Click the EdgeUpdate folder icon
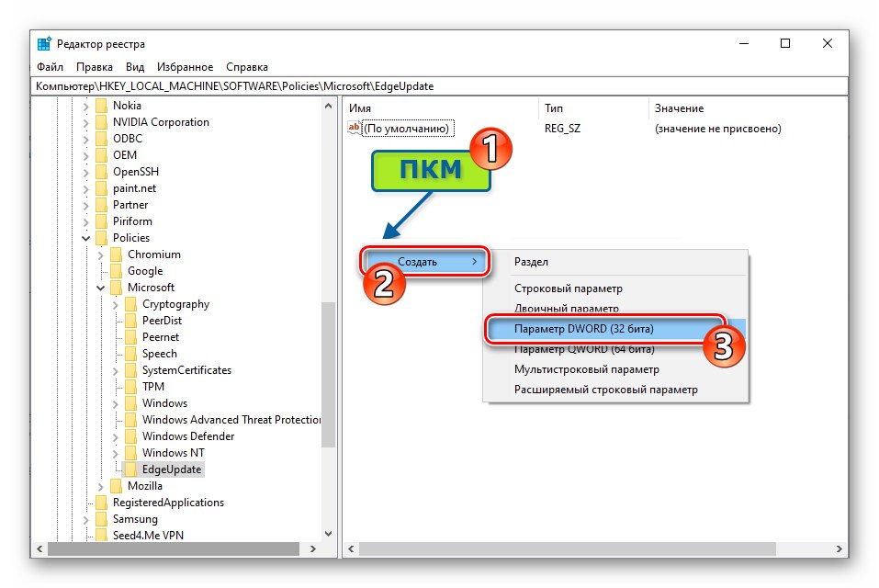879x588 pixels. click(130, 469)
